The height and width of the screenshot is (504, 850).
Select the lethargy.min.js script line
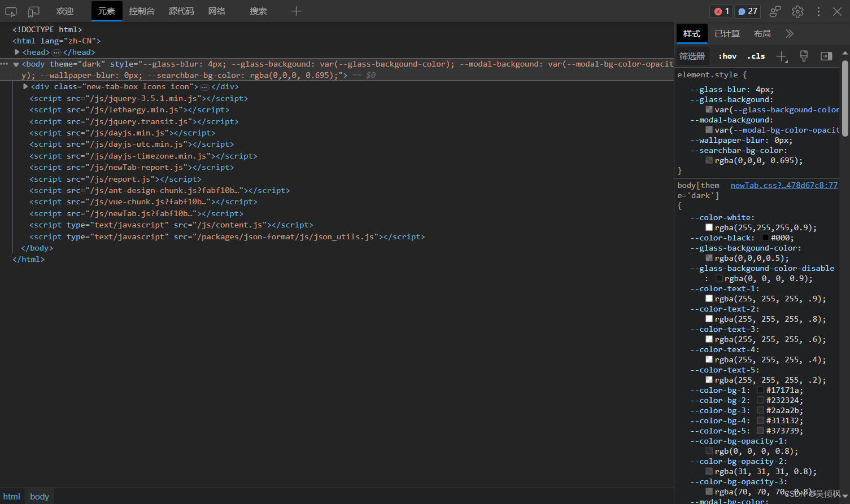129,110
